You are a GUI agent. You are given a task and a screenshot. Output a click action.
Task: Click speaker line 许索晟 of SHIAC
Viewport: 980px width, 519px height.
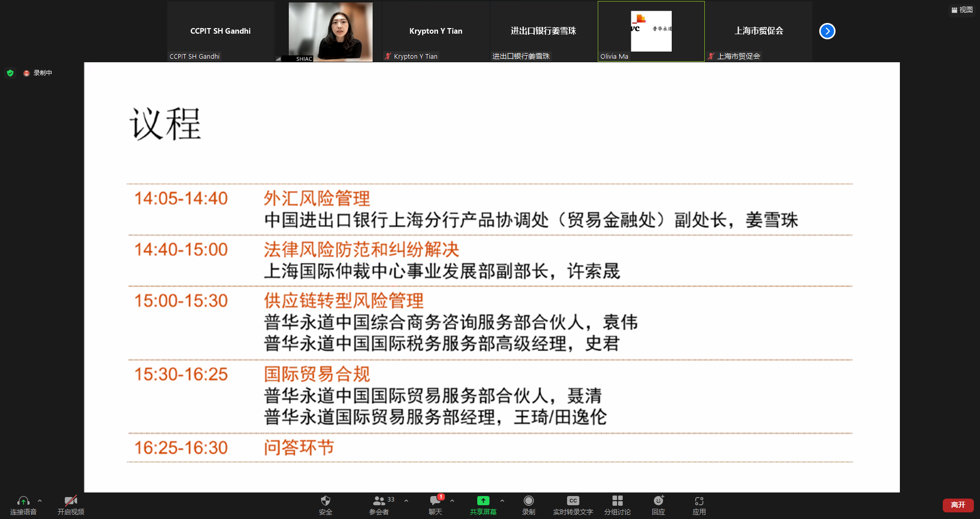tap(442, 271)
